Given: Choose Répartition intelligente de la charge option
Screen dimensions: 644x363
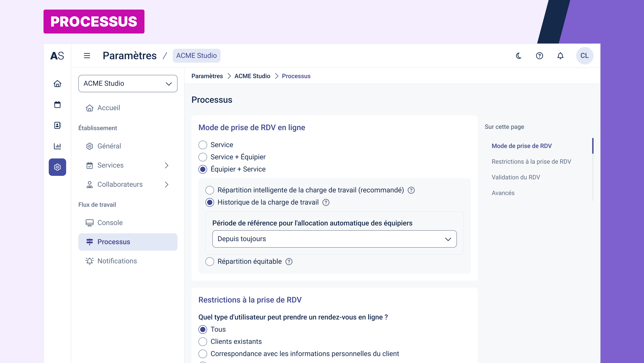Looking at the screenshot, I should [210, 190].
